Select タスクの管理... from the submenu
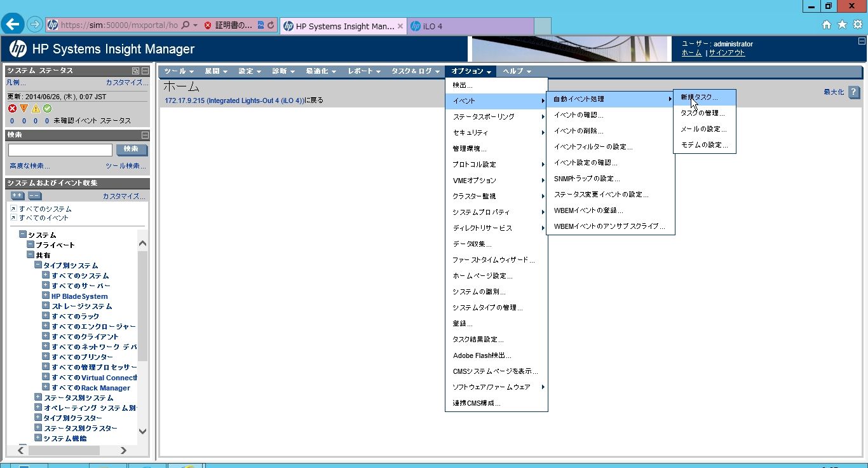868x468 pixels. pos(705,113)
